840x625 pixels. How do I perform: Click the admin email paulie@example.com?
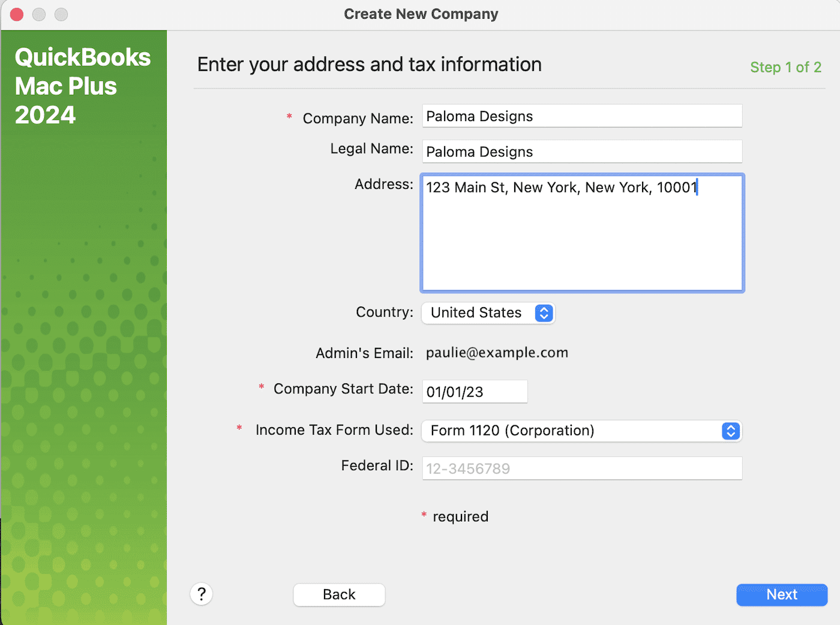tap(497, 353)
